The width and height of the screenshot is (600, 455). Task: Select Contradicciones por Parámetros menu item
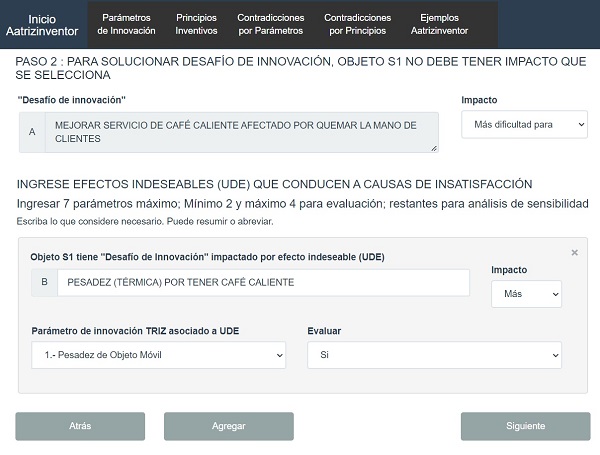pos(270,25)
